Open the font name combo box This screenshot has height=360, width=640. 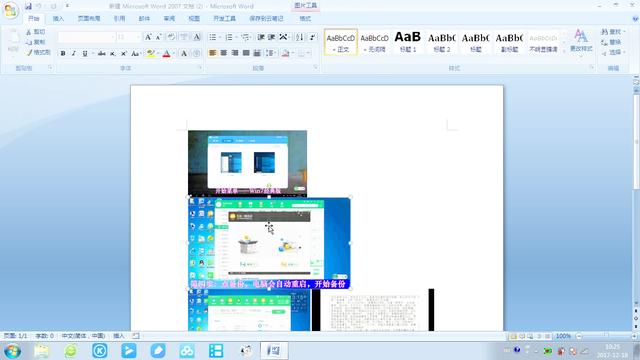click(87, 37)
